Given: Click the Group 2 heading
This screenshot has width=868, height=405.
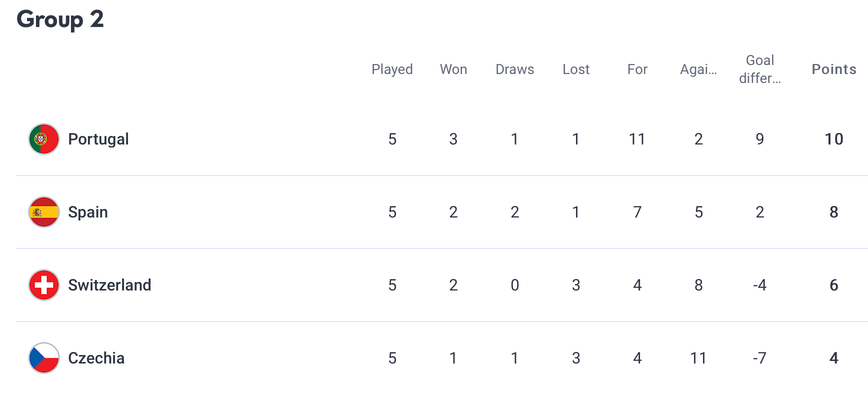Looking at the screenshot, I should coord(60,20).
